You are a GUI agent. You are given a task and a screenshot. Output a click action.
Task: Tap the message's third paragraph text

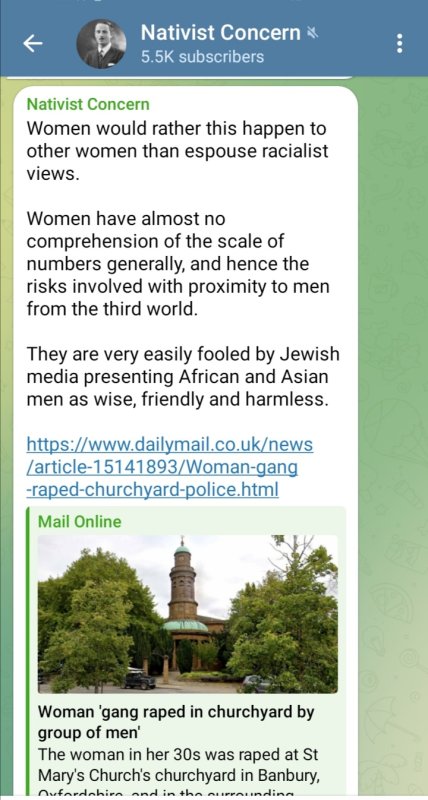(183, 377)
